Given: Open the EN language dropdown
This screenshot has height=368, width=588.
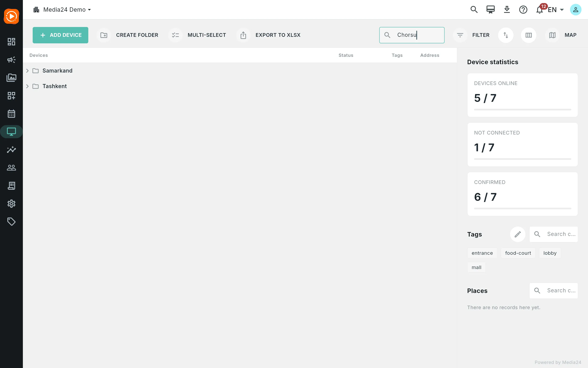Looking at the screenshot, I should click(x=556, y=10).
